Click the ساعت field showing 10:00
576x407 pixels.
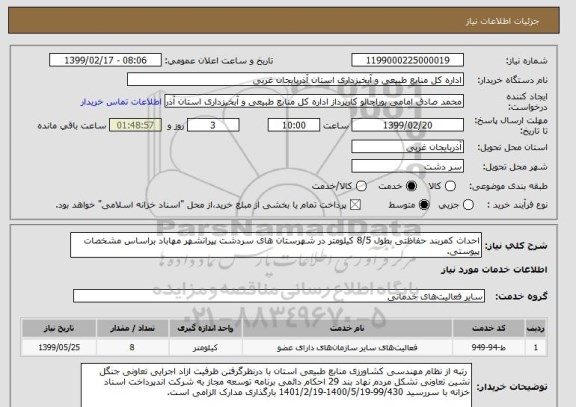point(294,125)
